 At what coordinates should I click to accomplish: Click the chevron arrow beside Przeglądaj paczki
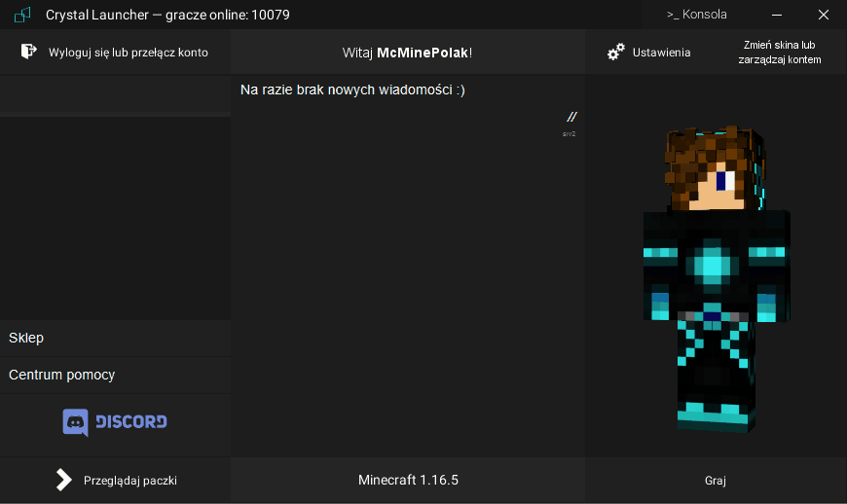(63, 480)
